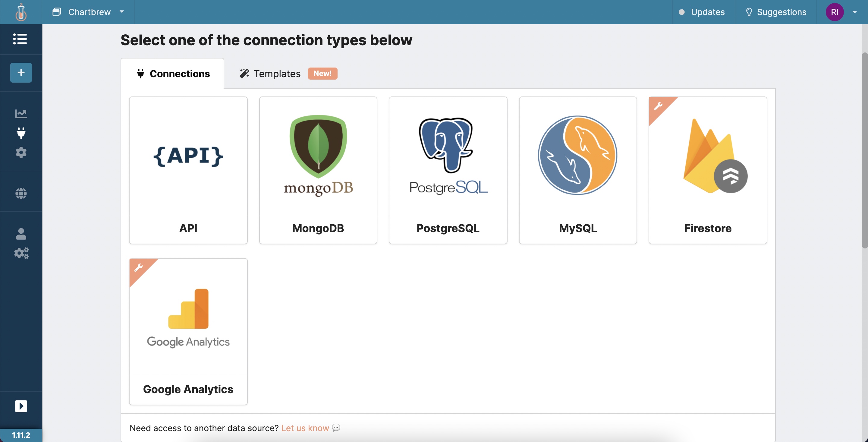Open the team members person icon
This screenshot has width=868, height=442.
[x=21, y=234]
